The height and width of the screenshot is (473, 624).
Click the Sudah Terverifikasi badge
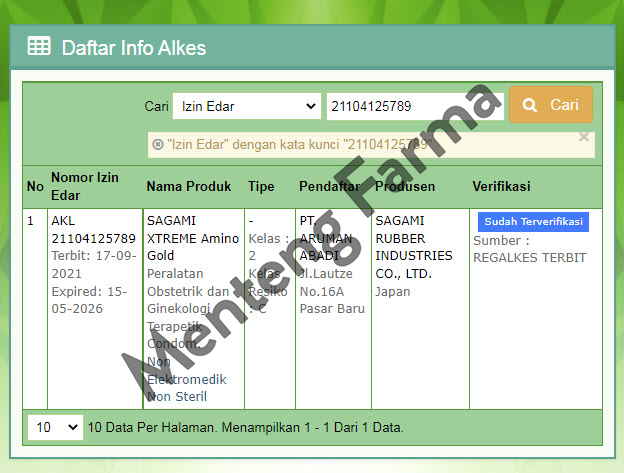coord(533,222)
